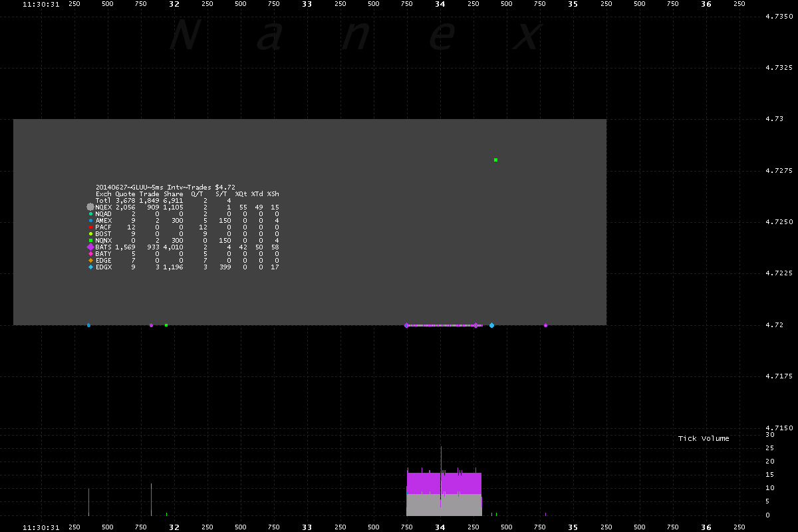Click the chart title text with GLUU
Screen dimensions: 798x532
click(x=165, y=188)
